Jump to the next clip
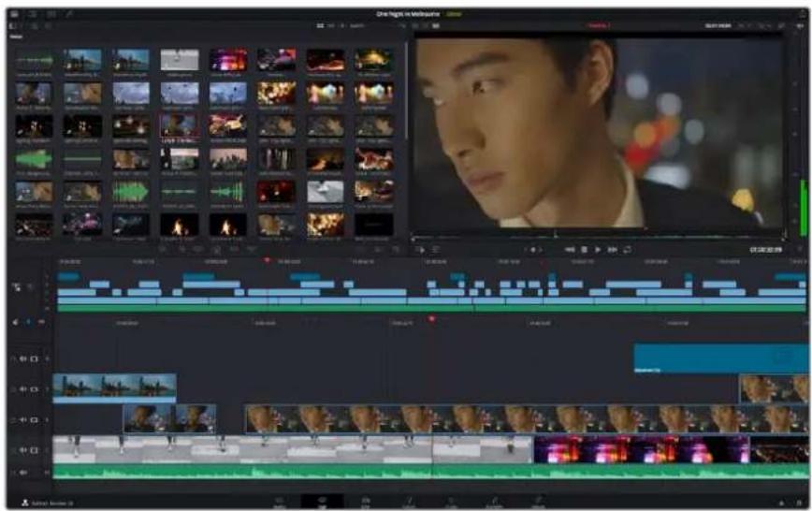 coord(612,250)
